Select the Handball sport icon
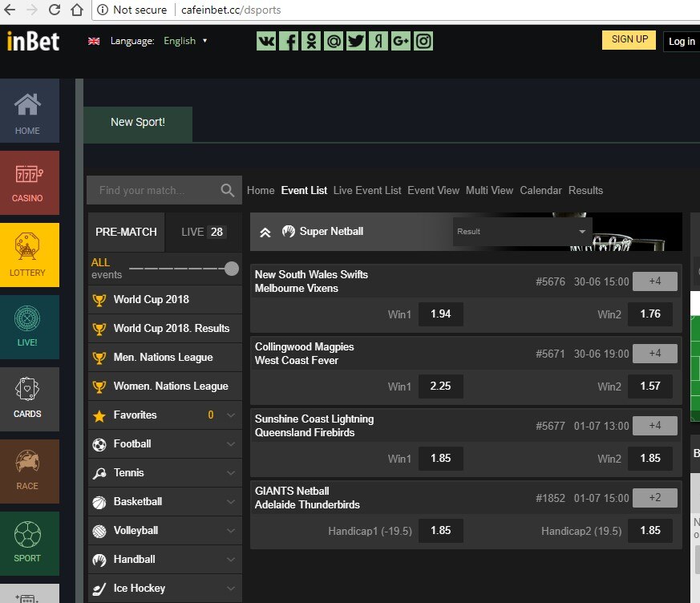This screenshot has height=603, width=700. pyautogui.click(x=99, y=559)
